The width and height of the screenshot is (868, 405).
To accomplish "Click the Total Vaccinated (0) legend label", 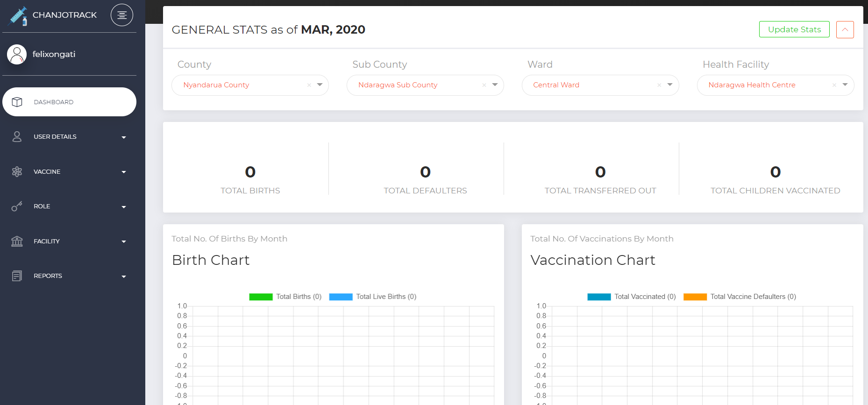I will (x=645, y=297).
